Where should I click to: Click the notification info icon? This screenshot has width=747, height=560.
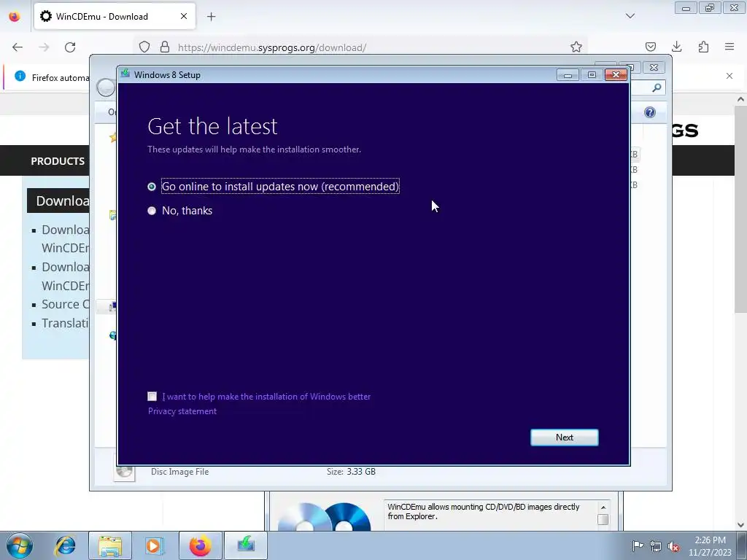tap(20, 76)
